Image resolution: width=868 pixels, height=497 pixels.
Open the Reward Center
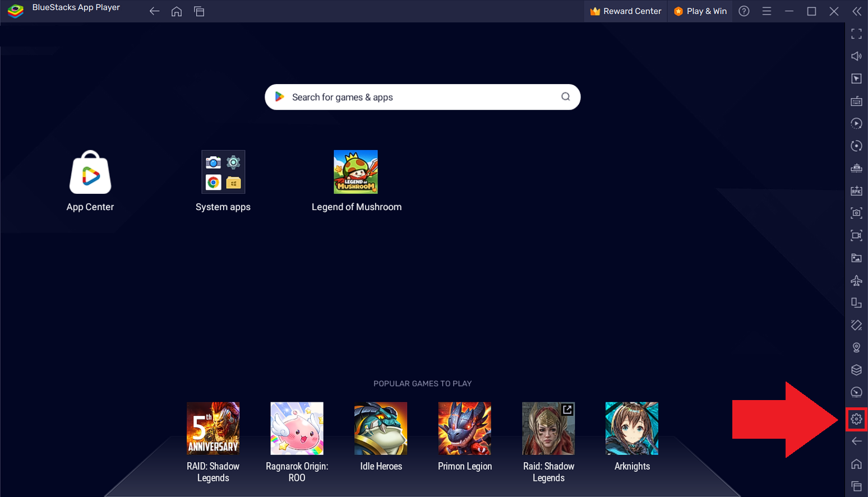point(626,11)
